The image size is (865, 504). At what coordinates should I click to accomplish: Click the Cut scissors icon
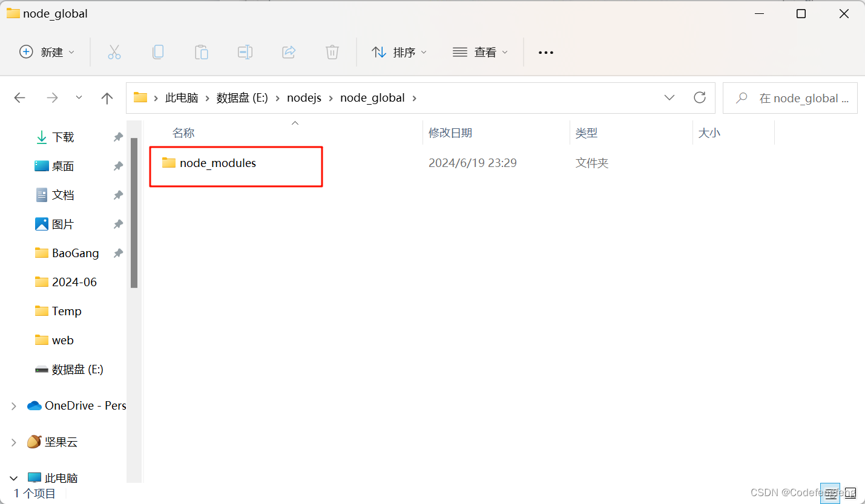[x=114, y=52]
